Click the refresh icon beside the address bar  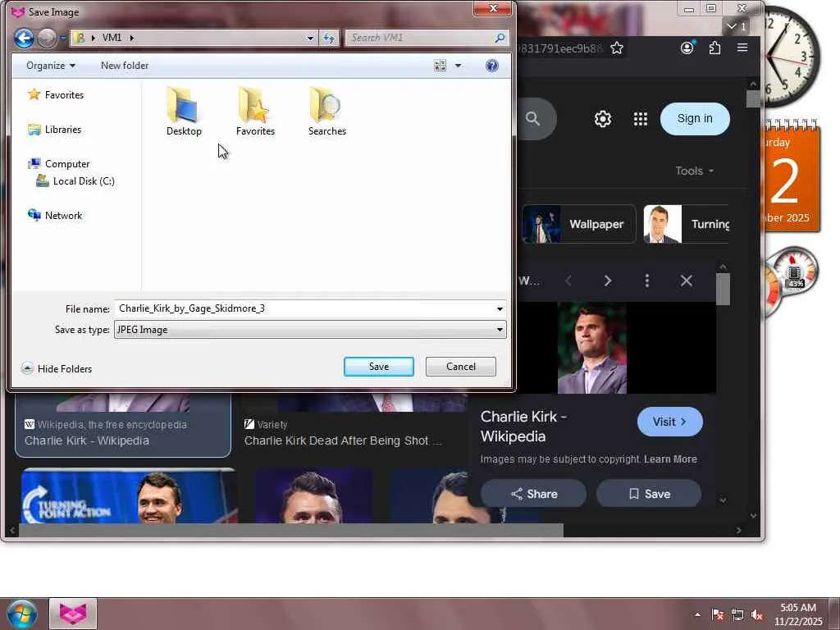(x=328, y=38)
